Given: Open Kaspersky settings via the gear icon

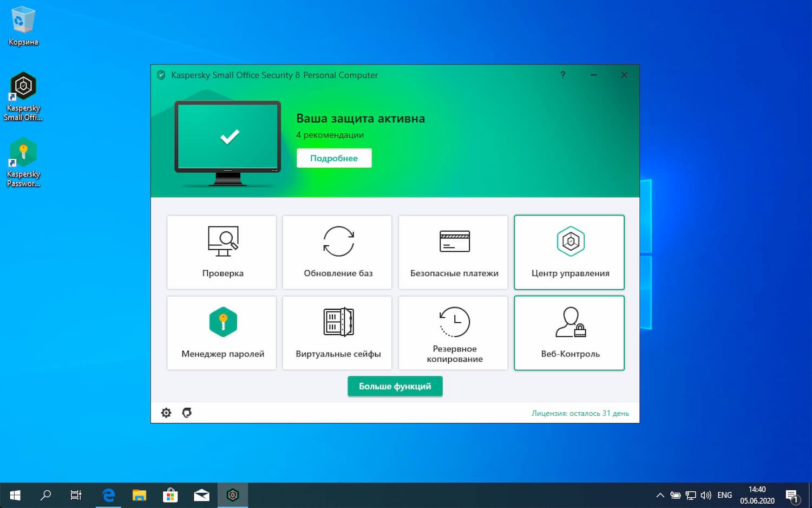Looking at the screenshot, I should coord(166,413).
